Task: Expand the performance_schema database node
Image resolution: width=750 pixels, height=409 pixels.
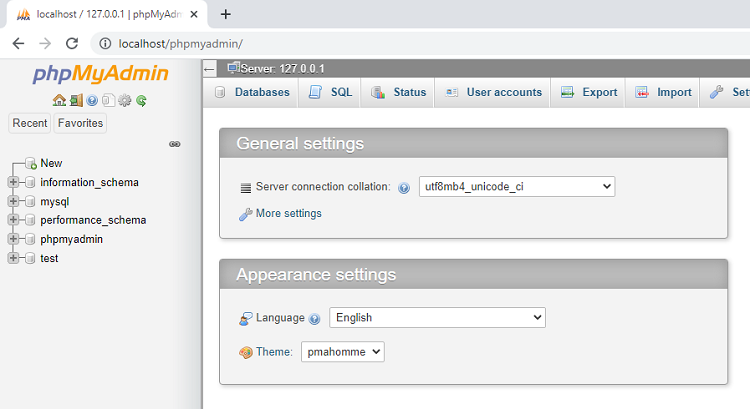Action: pos(13,220)
